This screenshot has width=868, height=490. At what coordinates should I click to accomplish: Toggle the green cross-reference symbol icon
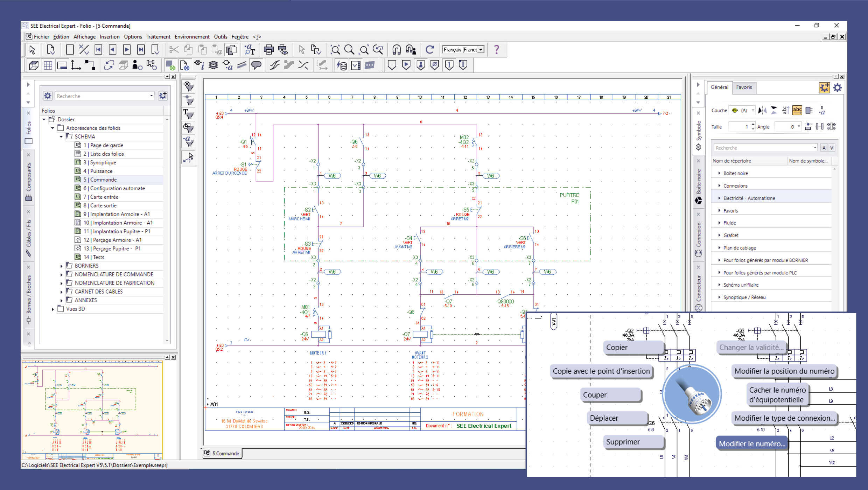pos(170,65)
